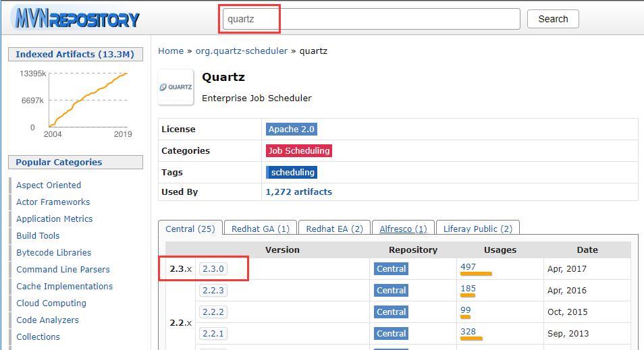The height and width of the screenshot is (350, 644).
Task: Open Code Analyzers category
Action: tap(47, 320)
